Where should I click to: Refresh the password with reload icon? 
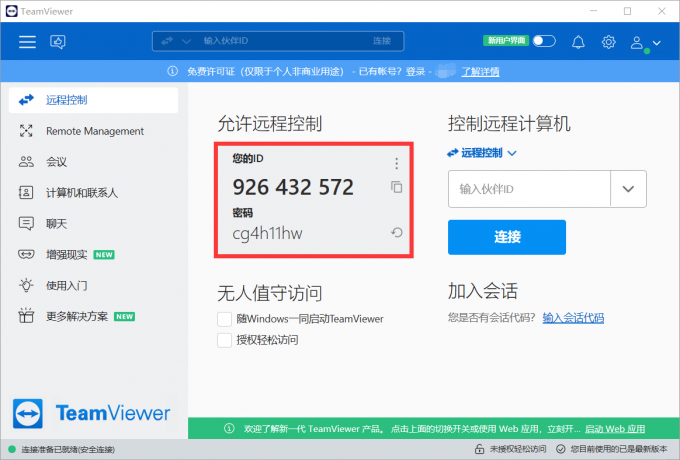397,233
